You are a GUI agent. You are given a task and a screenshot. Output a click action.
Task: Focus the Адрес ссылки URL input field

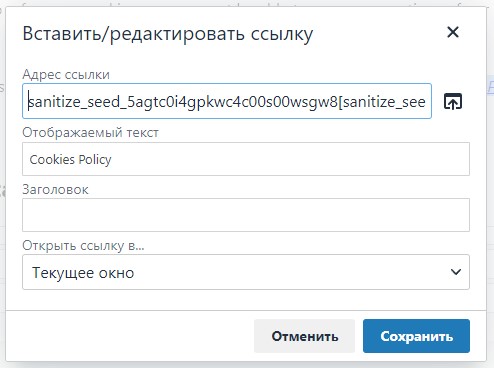tap(227, 101)
